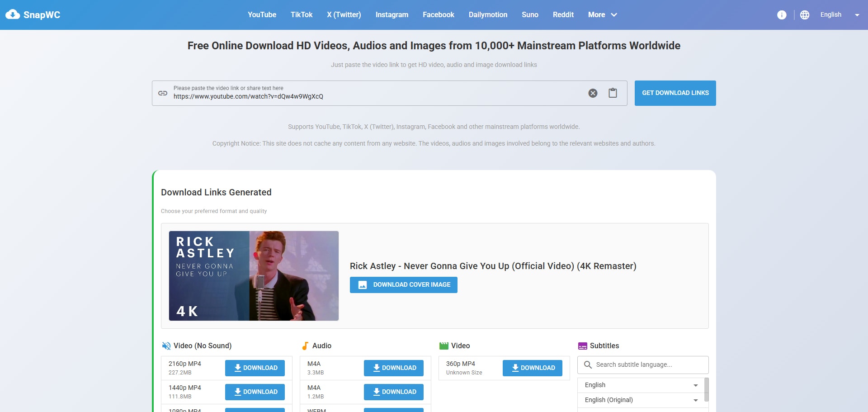
Task: Click the SnapWC cloud logo icon
Action: pos(13,14)
